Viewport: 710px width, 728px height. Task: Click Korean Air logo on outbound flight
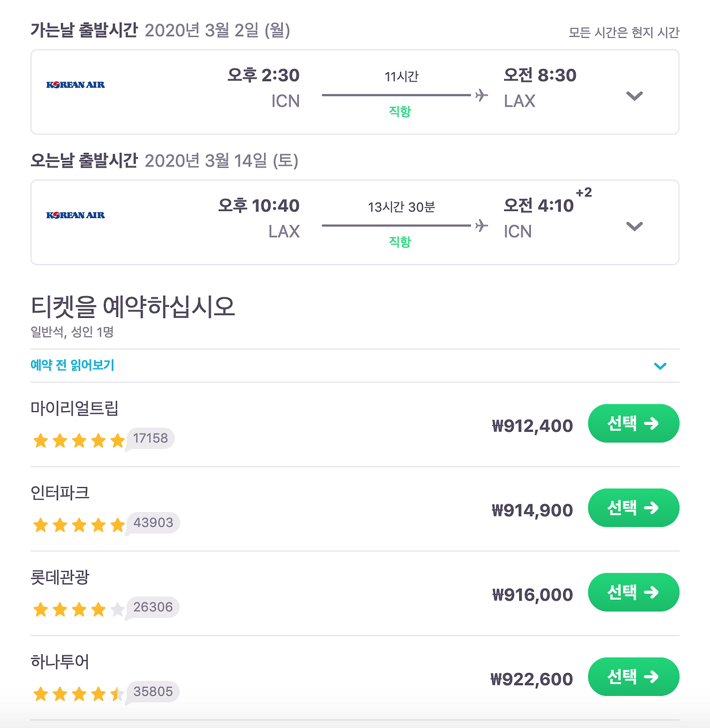[75, 85]
